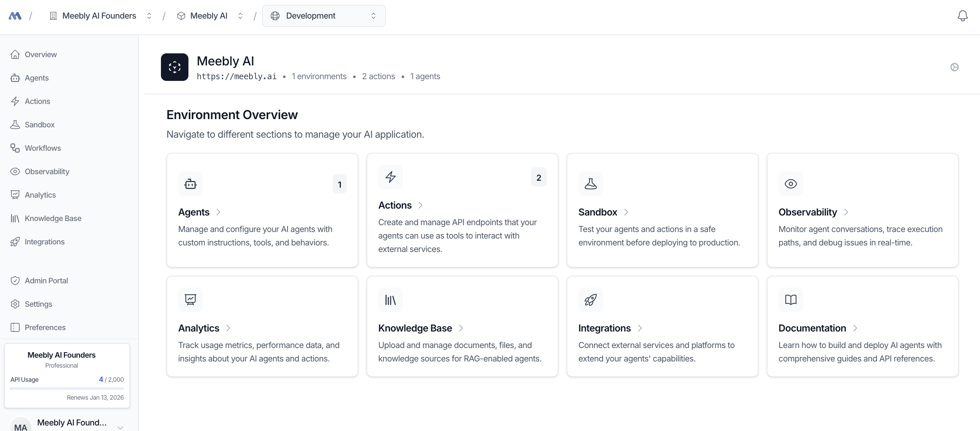Expand the Meebly AI Founders organization switcher
Screen dimensions: 980x431
(149, 15)
